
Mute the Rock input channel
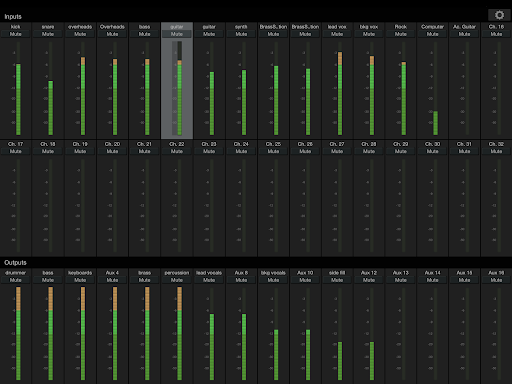tap(401, 34)
